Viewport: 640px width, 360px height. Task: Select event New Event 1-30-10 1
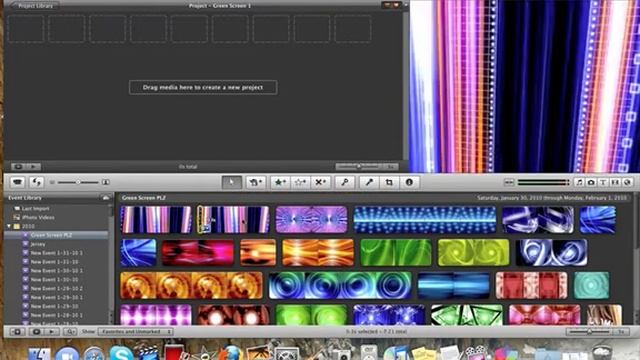pos(56,271)
